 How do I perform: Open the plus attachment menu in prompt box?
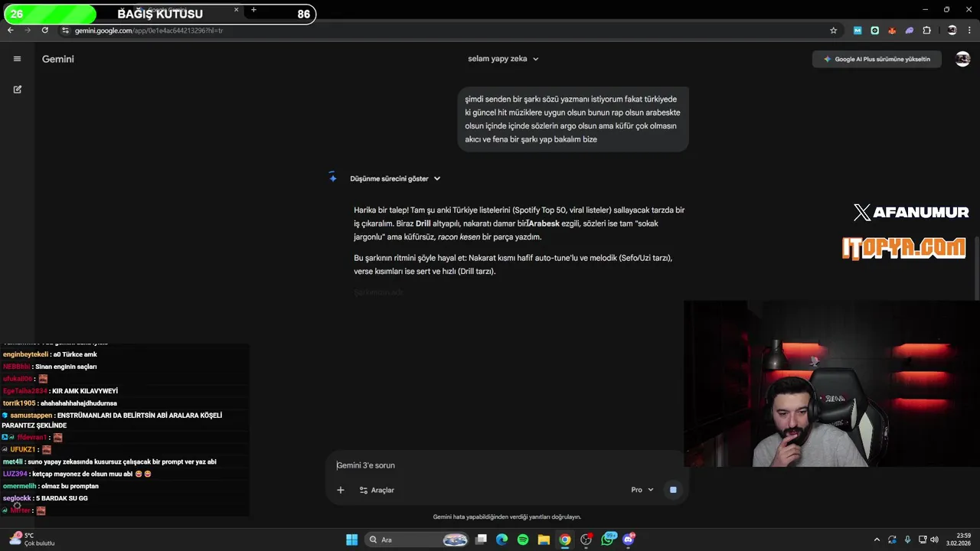point(341,490)
